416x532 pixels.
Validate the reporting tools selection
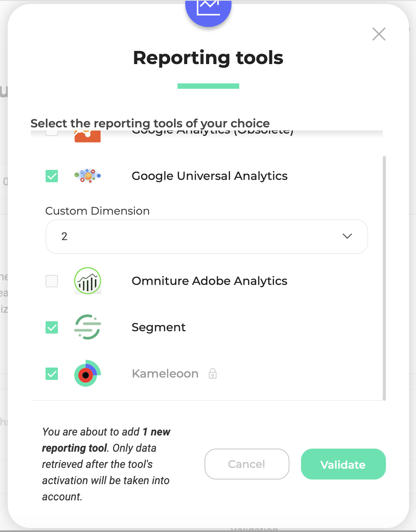pyautogui.click(x=343, y=464)
